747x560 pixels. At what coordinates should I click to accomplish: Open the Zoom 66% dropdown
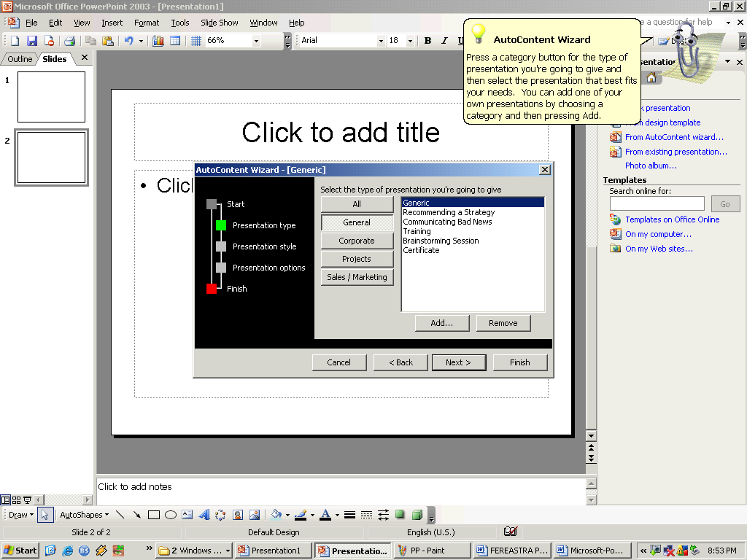(256, 41)
